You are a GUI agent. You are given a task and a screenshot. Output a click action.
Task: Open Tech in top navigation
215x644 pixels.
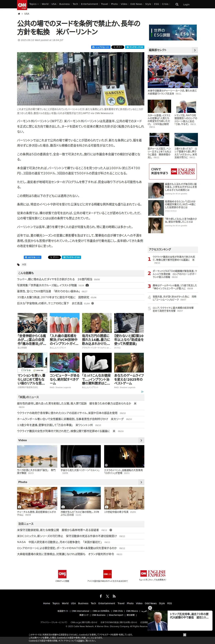coord(75,4)
